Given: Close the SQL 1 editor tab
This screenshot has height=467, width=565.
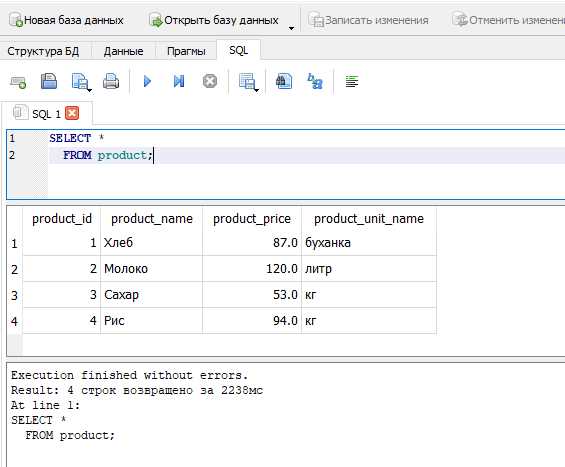Looking at the screenshot, I should 72,114.
